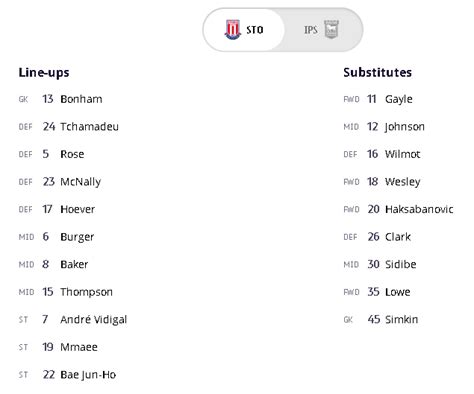
Task: Select Hoever, number 17
Action: pos(57,209)
